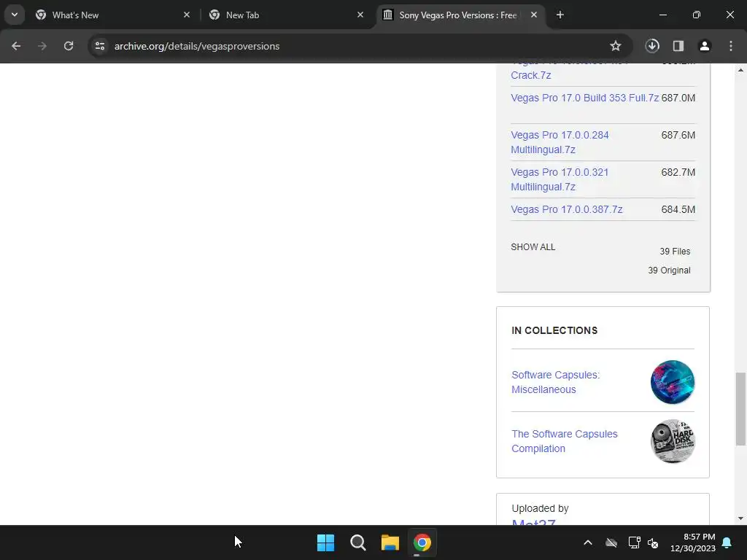747x560 pixels.
Task: Open Vegas Pro 17.0.0.321 Multilingual.7z link
Action: click(x=560, y=179)
